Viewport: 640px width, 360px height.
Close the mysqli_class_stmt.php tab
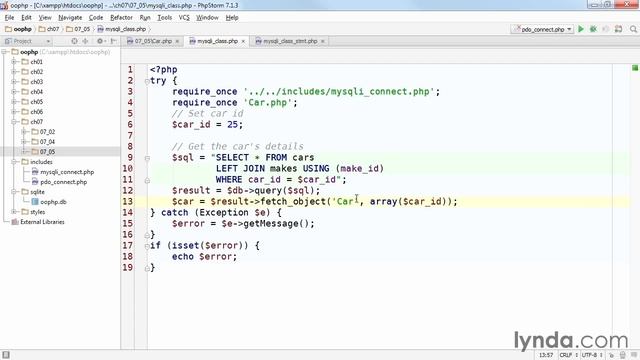[322, 41]
